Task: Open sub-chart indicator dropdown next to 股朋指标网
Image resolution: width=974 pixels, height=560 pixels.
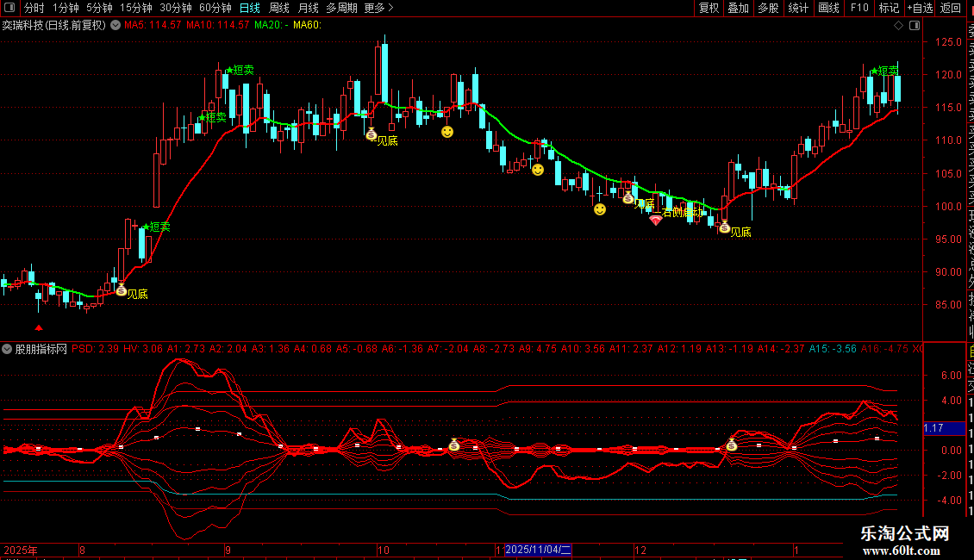Action: click(7, 349)
